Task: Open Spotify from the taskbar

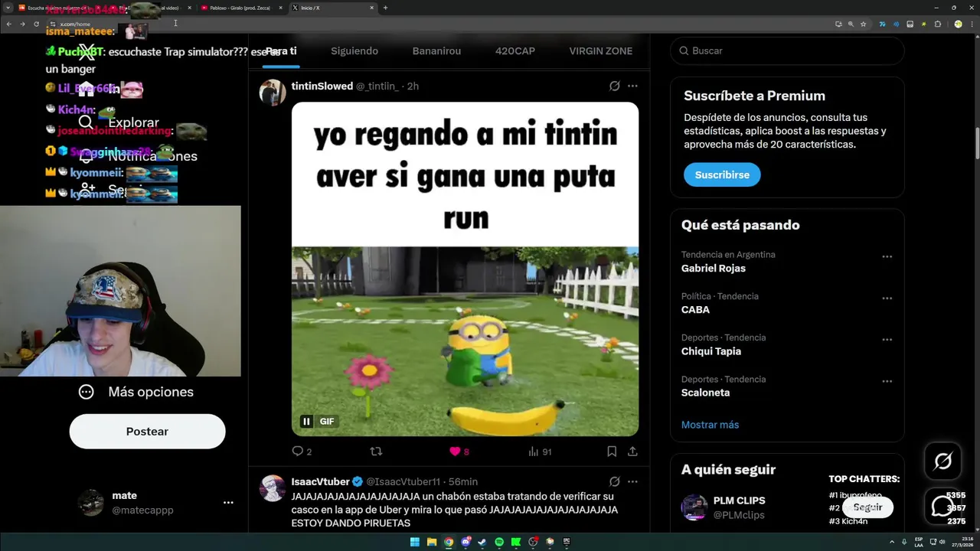Action: click(499, 542)
